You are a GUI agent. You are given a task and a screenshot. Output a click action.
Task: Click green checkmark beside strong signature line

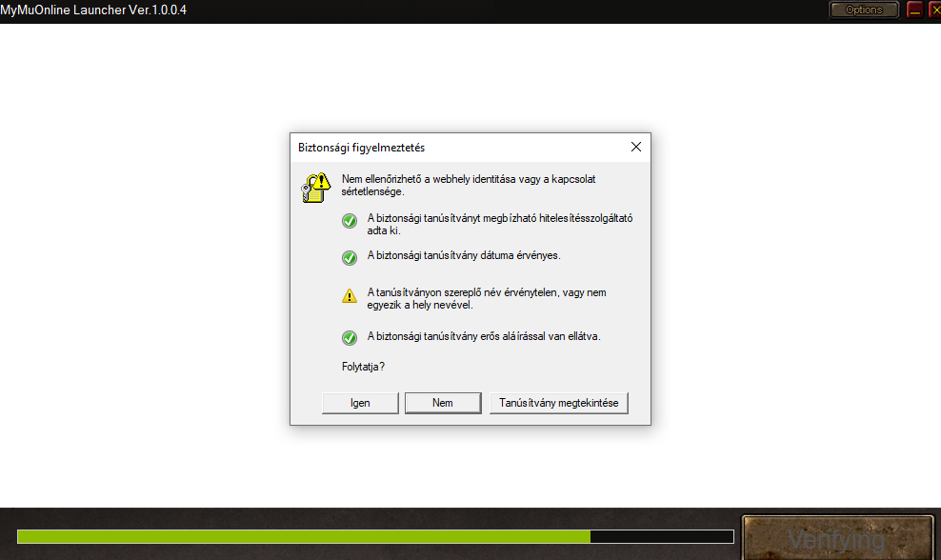pyautogui.click(x=350, y=337)
